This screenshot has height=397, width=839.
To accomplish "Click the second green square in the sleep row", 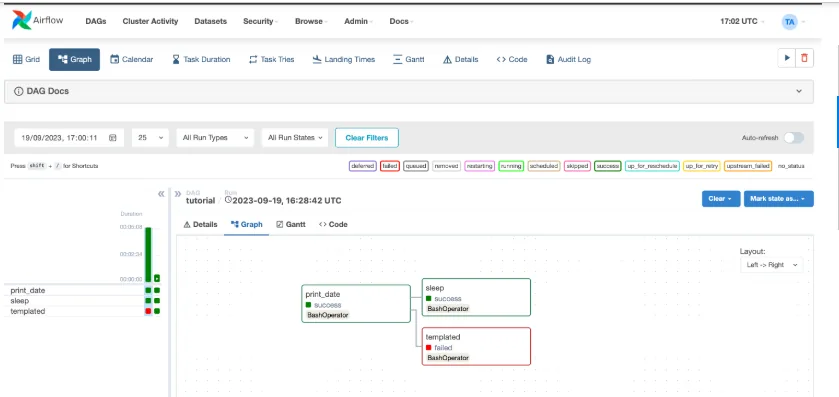I will (x=157, y=301).
